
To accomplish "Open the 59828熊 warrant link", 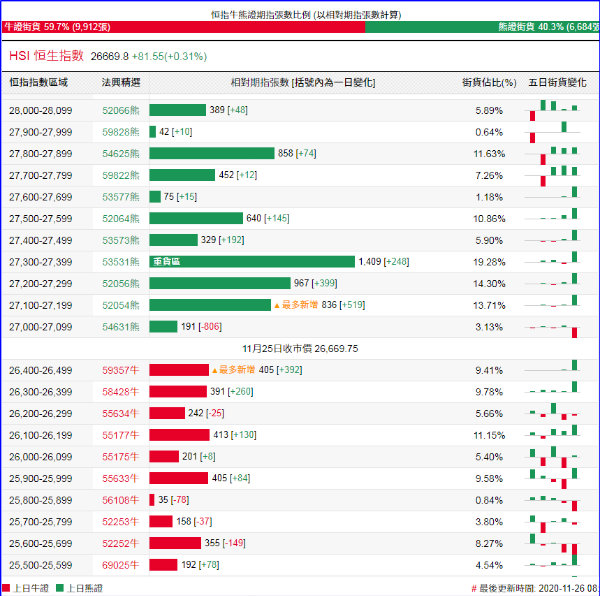I will pos(121,132).
